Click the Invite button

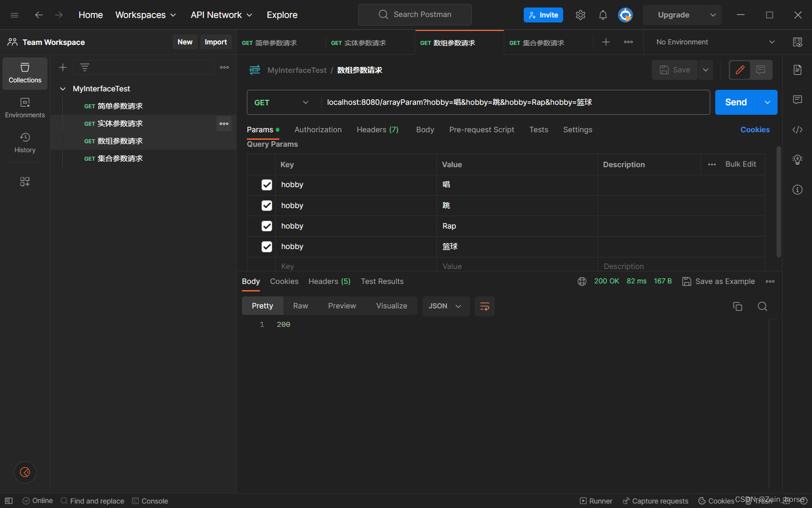point(543,15)
